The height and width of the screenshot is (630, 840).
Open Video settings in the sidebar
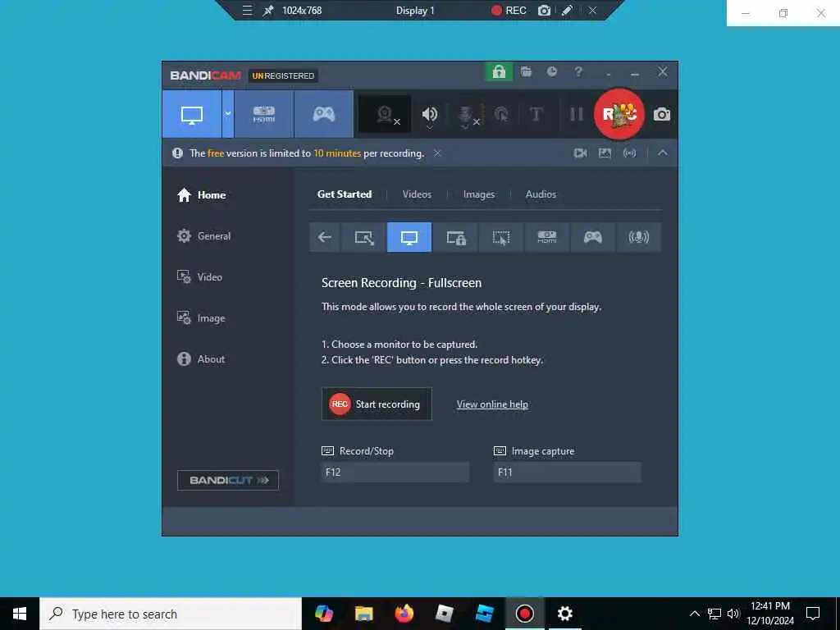click(199, 277)
